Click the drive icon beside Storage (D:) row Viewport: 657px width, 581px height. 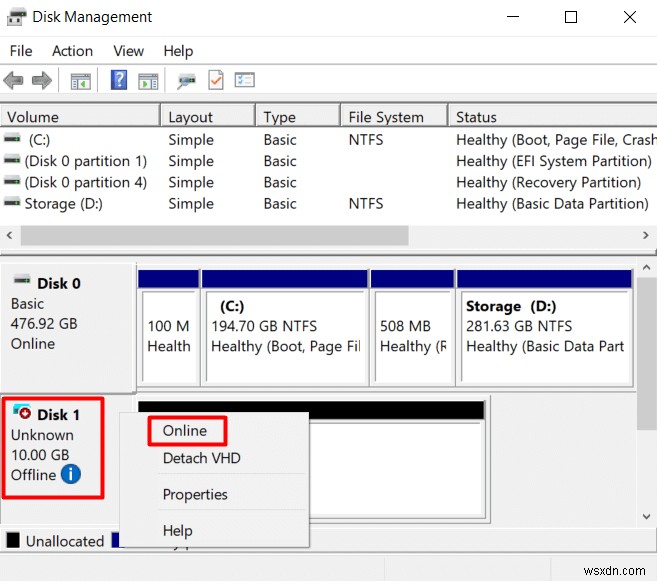pyautogui.click(x=12, y=202)
